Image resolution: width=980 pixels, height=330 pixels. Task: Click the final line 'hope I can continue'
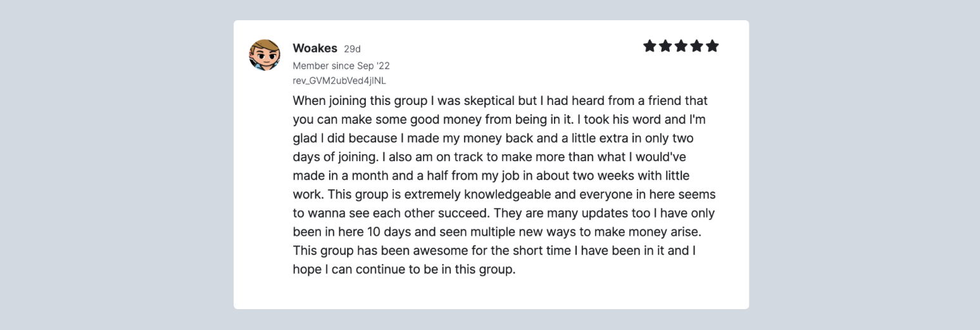[347, 269]
